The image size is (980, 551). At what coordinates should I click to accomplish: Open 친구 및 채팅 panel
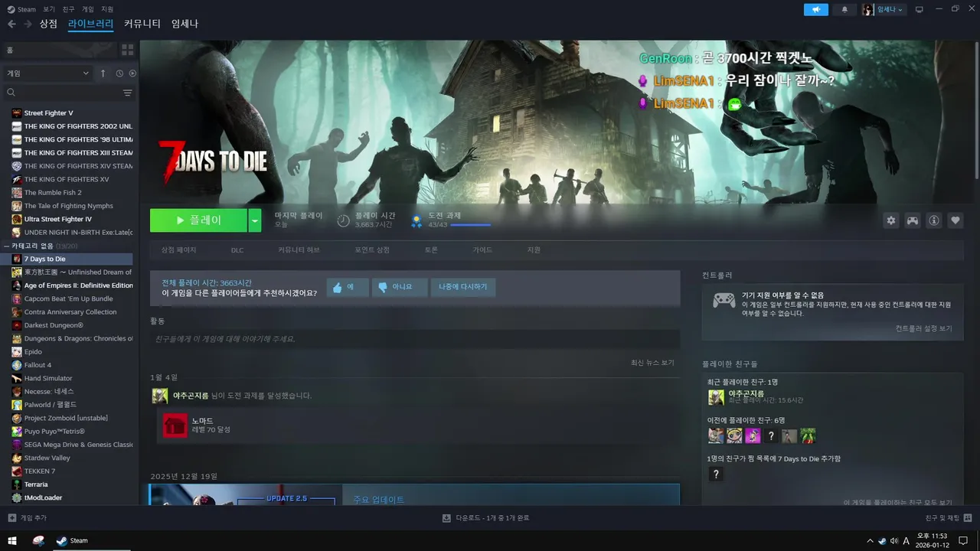[x=947, y=518]
